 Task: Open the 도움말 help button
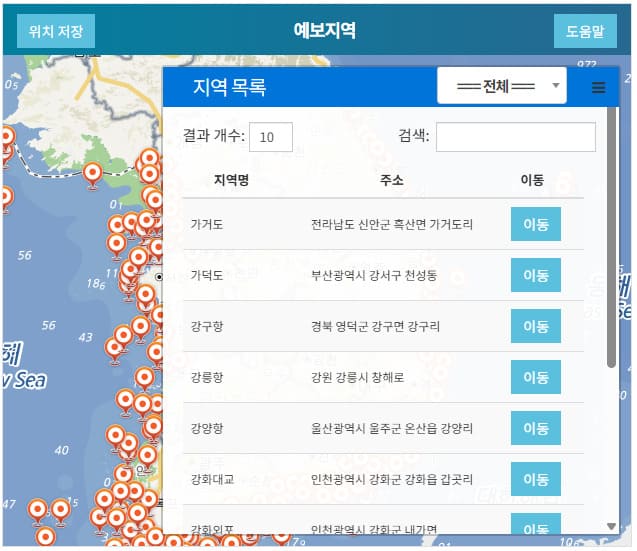585,31
